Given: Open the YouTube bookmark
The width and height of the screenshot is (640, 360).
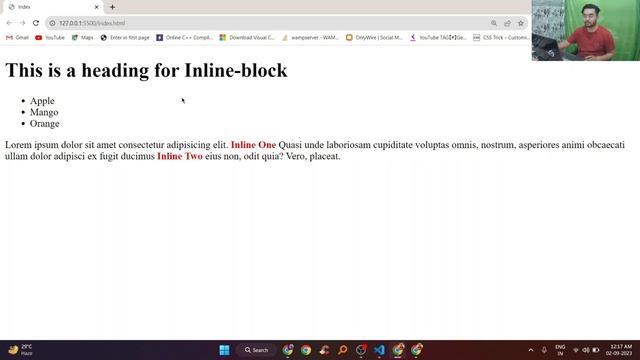Looking at the screenshot, I should (50, 38).
